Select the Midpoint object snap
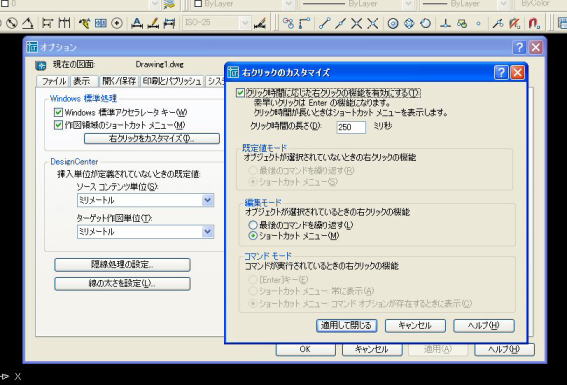The image size is (567, 385). click(340, 23)
